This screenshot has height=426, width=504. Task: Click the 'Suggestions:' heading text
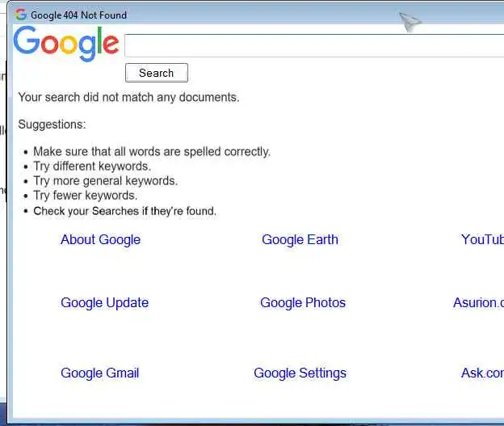click(x=52, y=124)
